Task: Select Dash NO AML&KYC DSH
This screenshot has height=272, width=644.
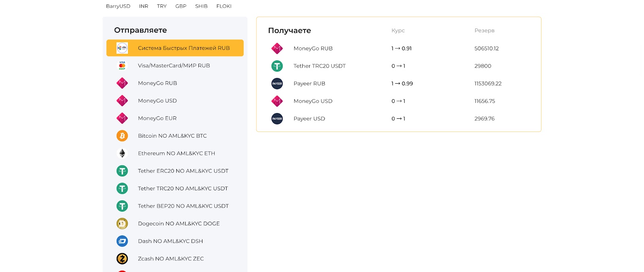Action: coord(175,241)
